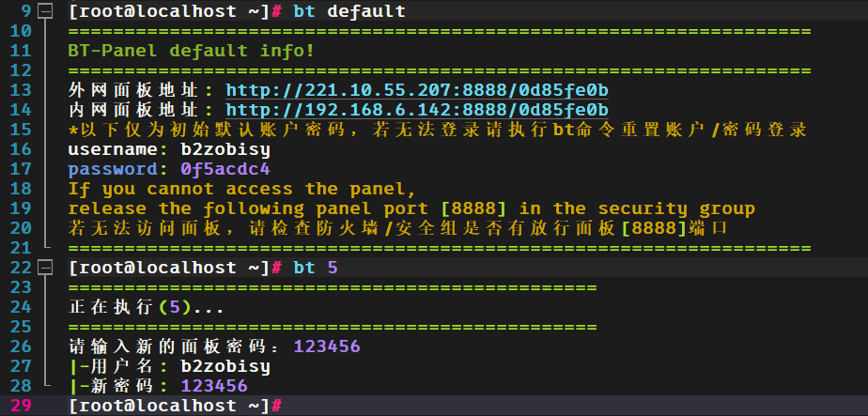Viewport: 868px width, 416px height.
Task: Click the [8888] port text on line 19
Action: pyautogui.click(x=473, y=208)
